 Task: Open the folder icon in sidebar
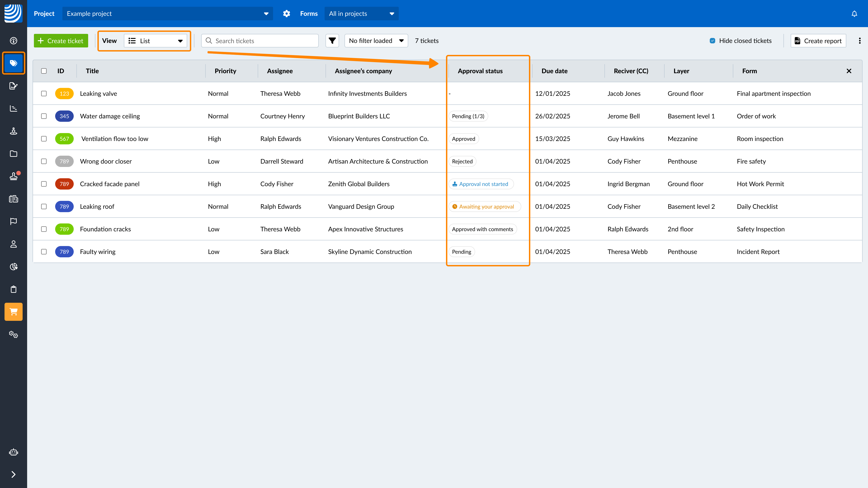pyautogui.click(x=14, y=154)
